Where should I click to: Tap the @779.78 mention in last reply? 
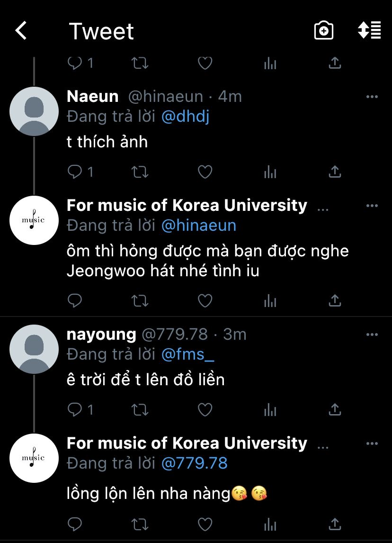[x=194, y=463]
